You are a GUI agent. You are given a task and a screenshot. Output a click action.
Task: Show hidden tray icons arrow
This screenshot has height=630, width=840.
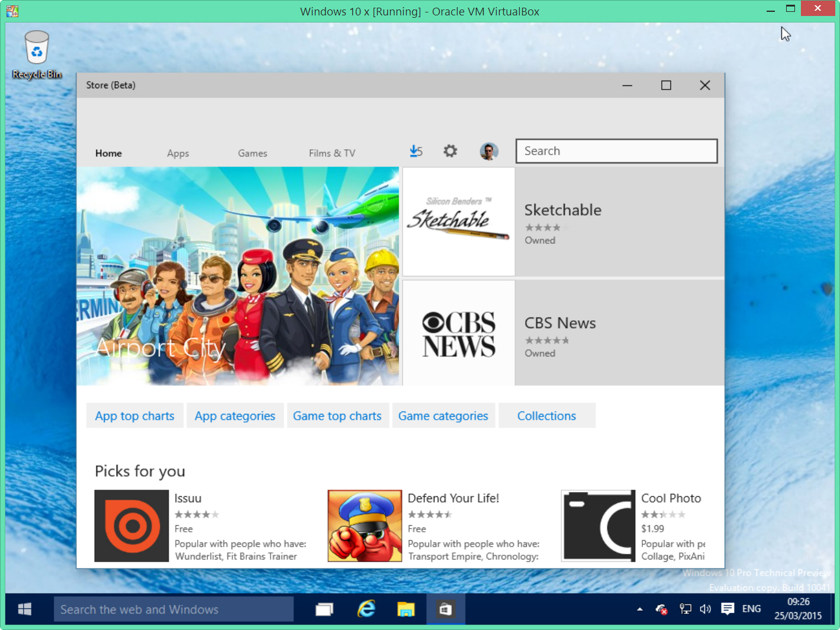coord(640,609)
